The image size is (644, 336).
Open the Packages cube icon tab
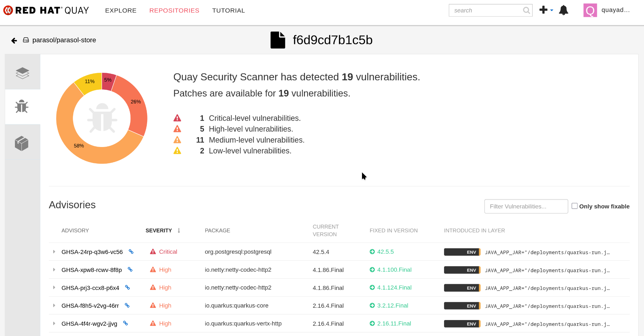(22, 143)
